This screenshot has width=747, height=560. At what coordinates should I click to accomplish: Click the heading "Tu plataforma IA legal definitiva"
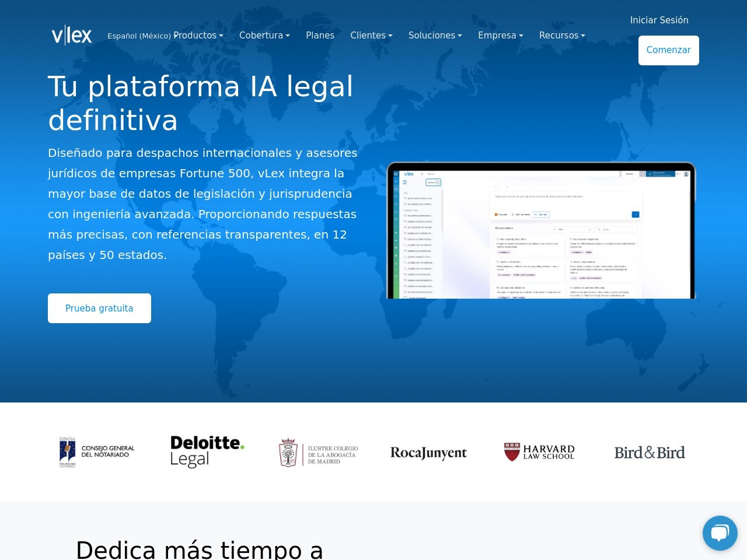click(x=201, y=103)
